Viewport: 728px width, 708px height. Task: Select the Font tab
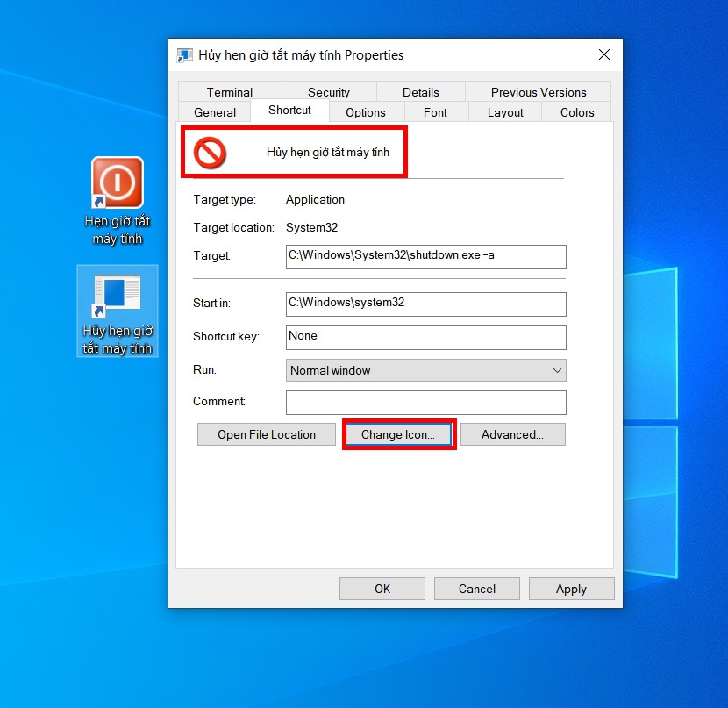[x=435, y=112]
